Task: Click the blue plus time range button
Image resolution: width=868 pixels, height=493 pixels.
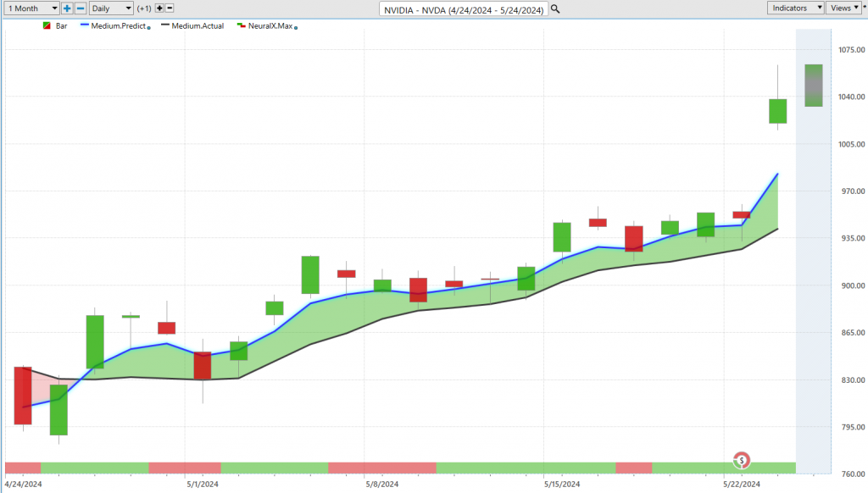Action: [x=67, y=8]
